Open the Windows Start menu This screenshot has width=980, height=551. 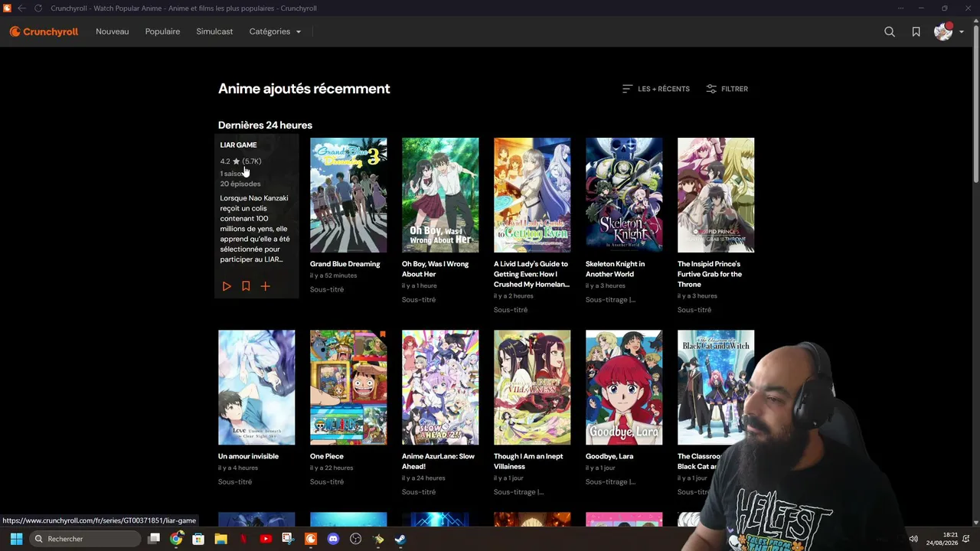(16, 539)
